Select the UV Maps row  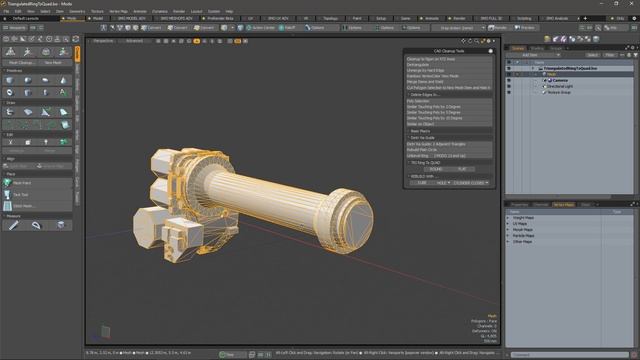coord(569,224)
